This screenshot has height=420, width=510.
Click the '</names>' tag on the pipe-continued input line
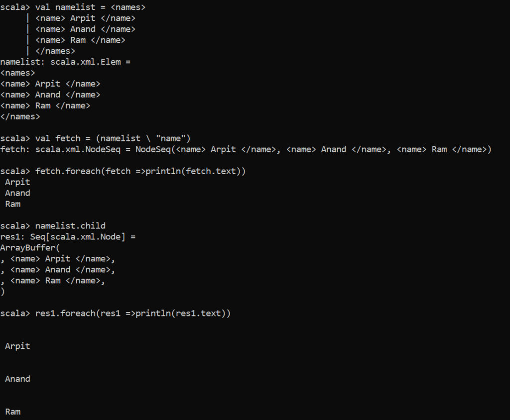pyautogui.click(x=55, y=51)
